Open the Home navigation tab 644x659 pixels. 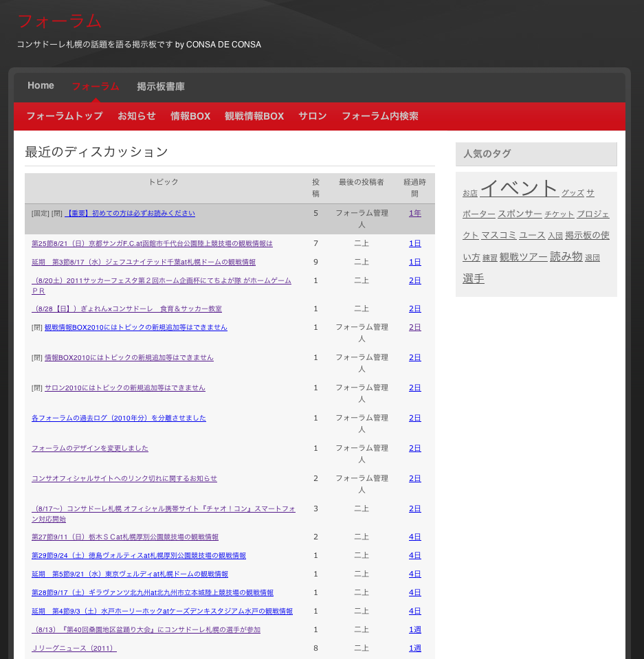pos(41,86)
